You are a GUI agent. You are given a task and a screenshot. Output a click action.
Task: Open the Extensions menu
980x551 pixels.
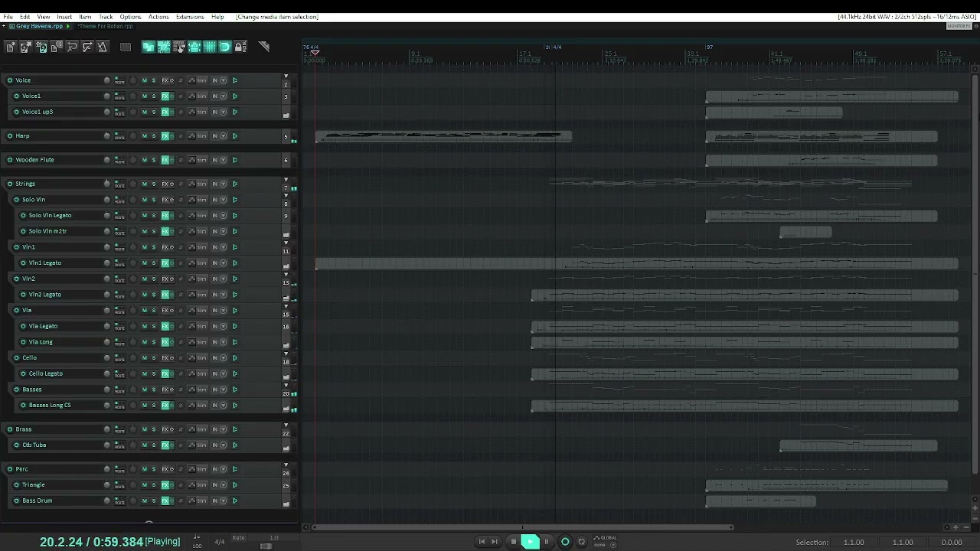(190, 17)
